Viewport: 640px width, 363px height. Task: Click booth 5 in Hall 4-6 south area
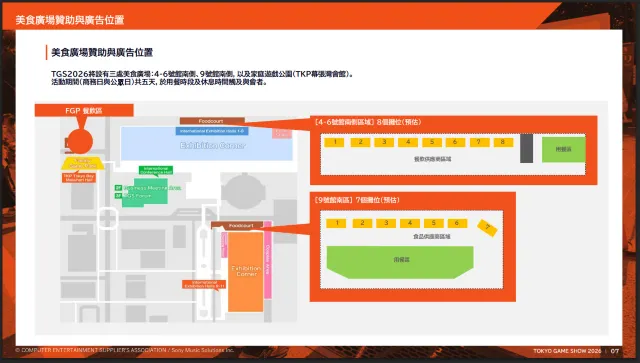click(x=432, y=142)
